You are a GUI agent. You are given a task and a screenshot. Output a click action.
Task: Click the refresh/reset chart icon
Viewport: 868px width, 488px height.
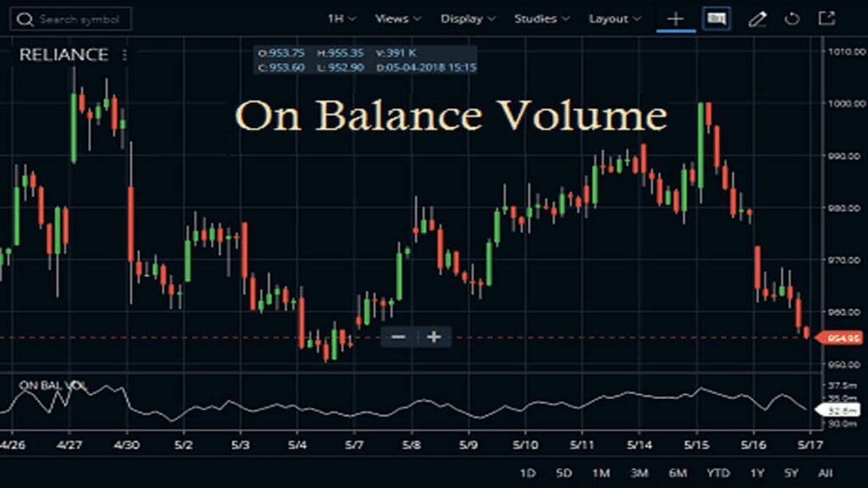pyautogui.click(x=793, y=19)
